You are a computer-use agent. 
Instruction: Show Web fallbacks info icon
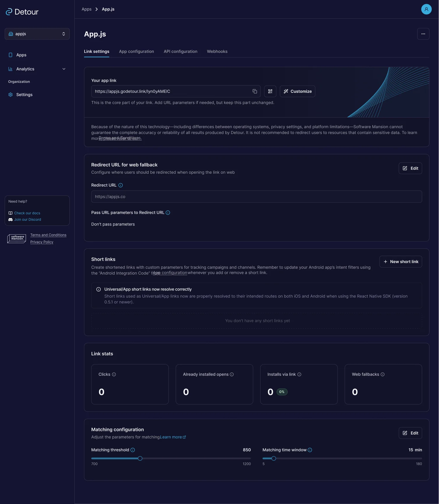click(382, 374)
